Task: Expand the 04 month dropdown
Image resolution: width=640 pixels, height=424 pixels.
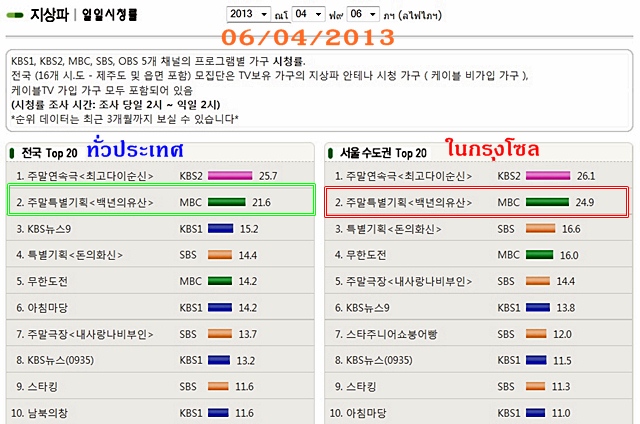Action: pos(308,14)
